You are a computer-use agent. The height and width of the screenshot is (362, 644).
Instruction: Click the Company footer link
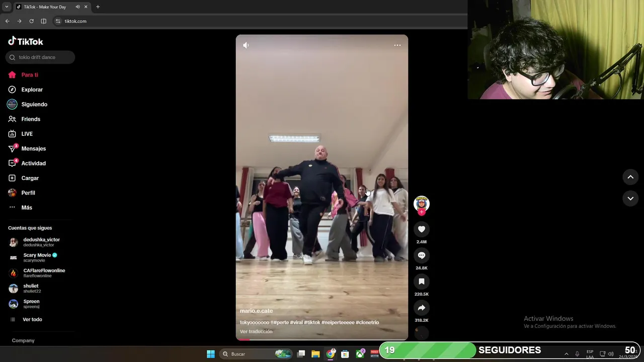[23, 340]
